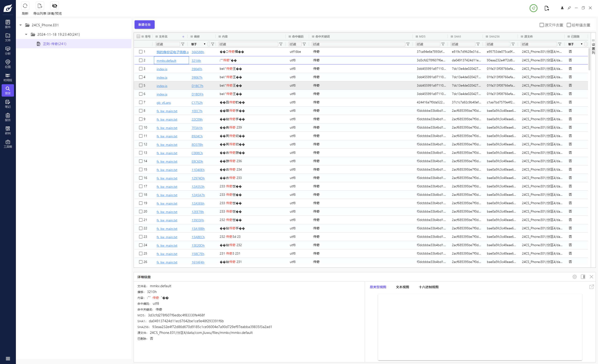Switch to 十六进制视图 tab
The image size is (598, 364).
429,287
